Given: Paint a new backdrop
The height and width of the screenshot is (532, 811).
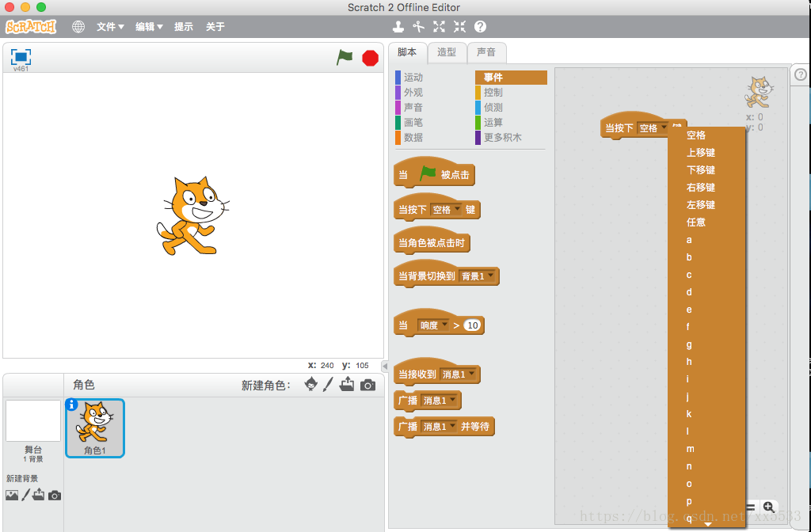Looking at the screenshot, I should [x=25, y=496].
